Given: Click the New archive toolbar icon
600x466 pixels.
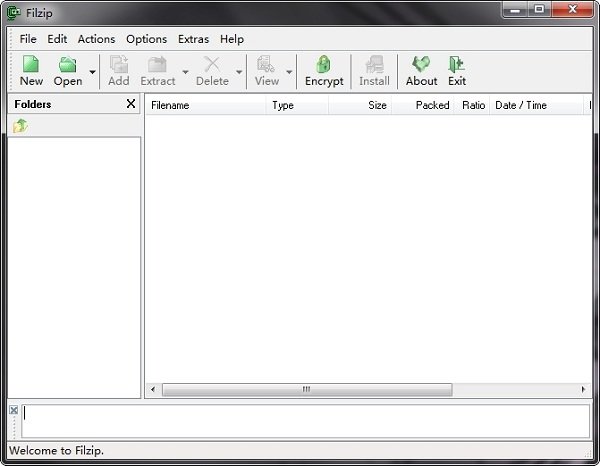Looking at the screenshot, I should click(31, 67).
